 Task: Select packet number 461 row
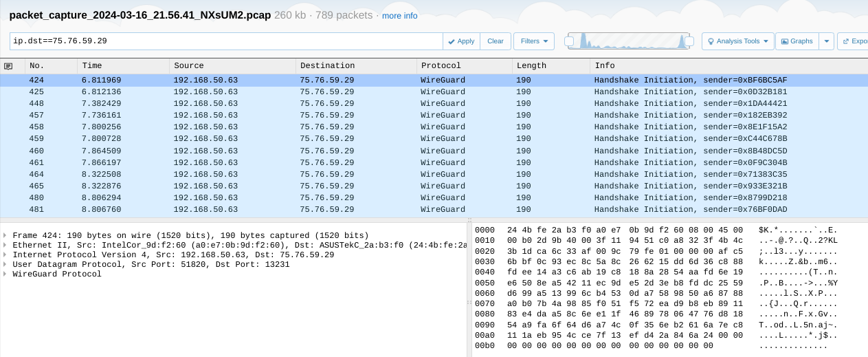pos(434,162)
